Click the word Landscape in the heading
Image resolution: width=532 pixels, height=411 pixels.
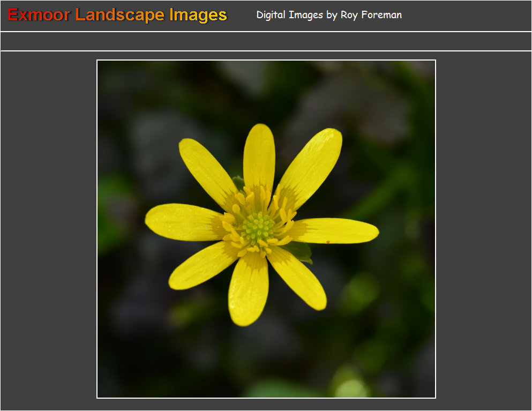(x=120, y=15)
